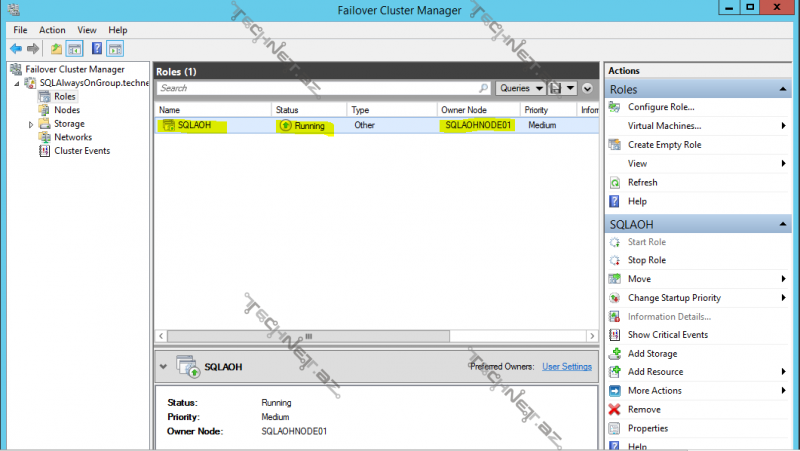Screen dimensions: 800x451
Task: Click the red Remove icon
Action: coord(615,410)
